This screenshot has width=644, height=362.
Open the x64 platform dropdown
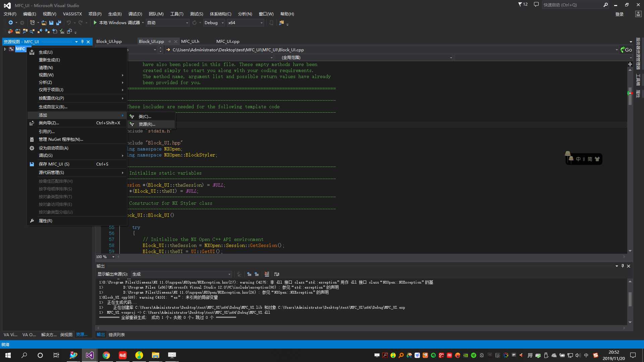point(245,22)
